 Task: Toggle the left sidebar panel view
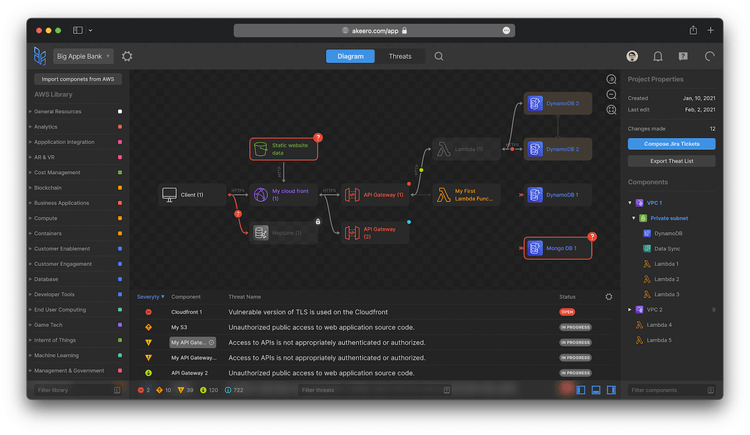[x=581, y=390]
